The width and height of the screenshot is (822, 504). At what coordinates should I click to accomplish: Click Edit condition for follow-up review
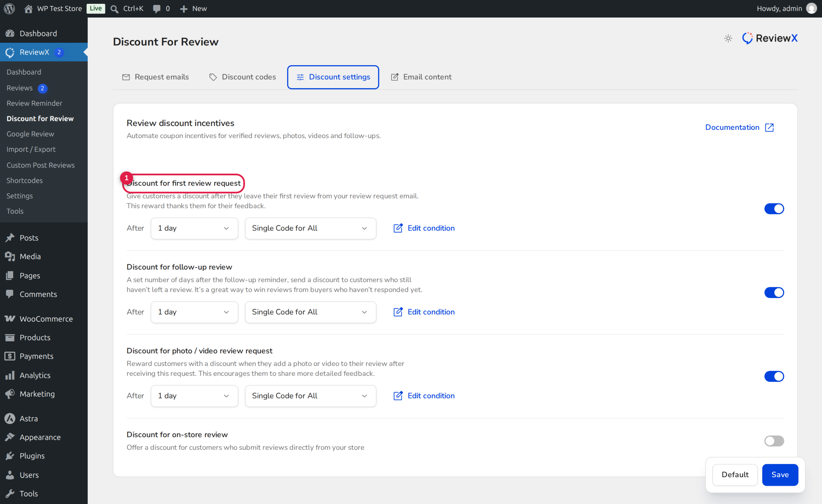(424, 312)
